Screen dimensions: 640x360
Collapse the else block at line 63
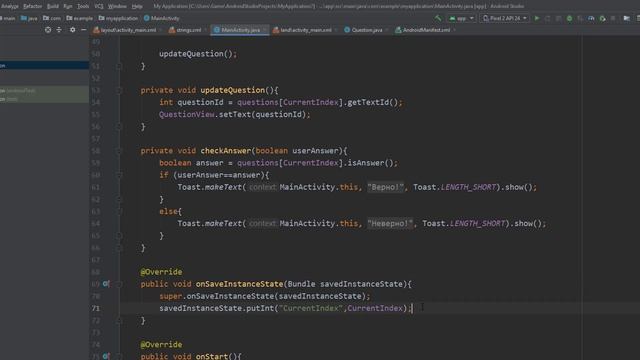click(x=119, y=211)
